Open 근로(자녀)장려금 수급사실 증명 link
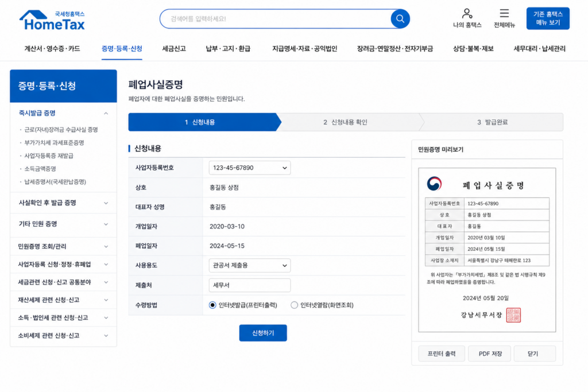The height and width of the screenshot is (392, 588). [x=61, y=130]
